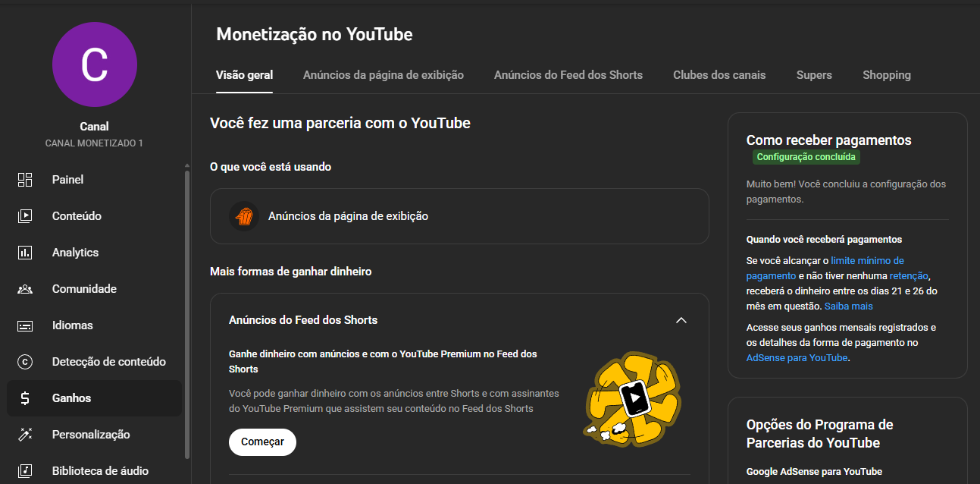Click the O que você está usando heading
980x484 pixels.
pyautogui.click(x=271, y=167)
